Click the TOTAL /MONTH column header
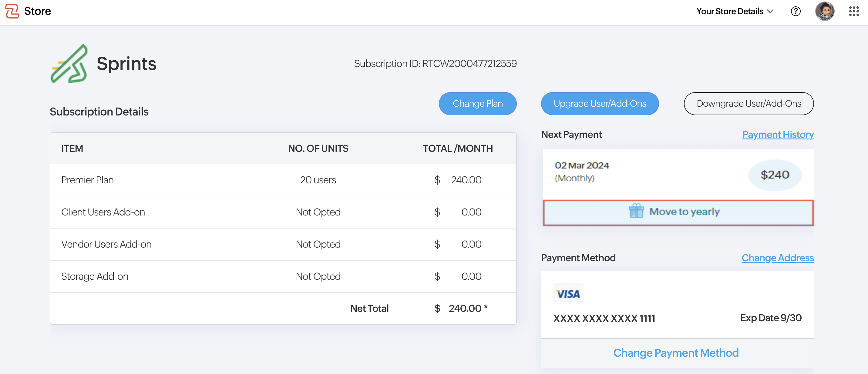This screenshot has height=374, width=868. click(x=458, y=149)
